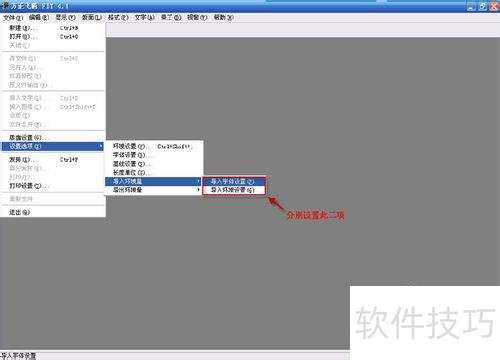This screenshot has height=360, width=500.
Task: Open the setting entry below 字体设置
Action: click(x=154, y=164)
